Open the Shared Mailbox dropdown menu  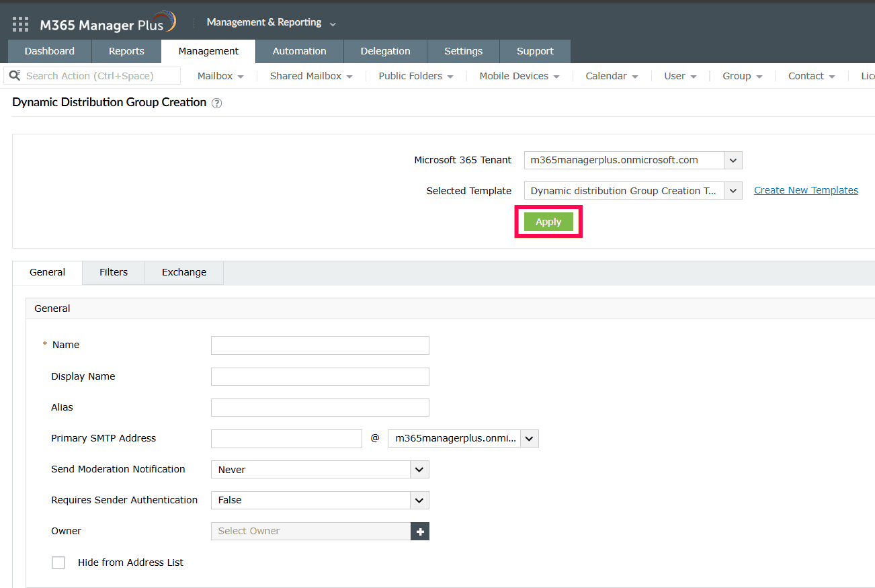click(x=311, y=76)
